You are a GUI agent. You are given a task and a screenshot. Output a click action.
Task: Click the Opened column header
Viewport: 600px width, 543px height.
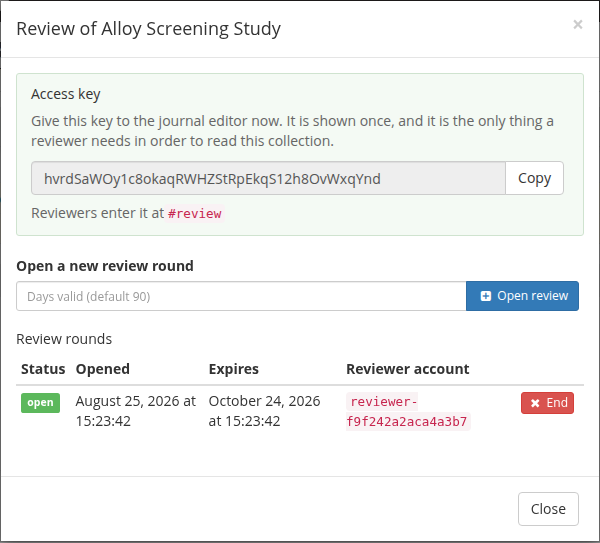point(103,369)
